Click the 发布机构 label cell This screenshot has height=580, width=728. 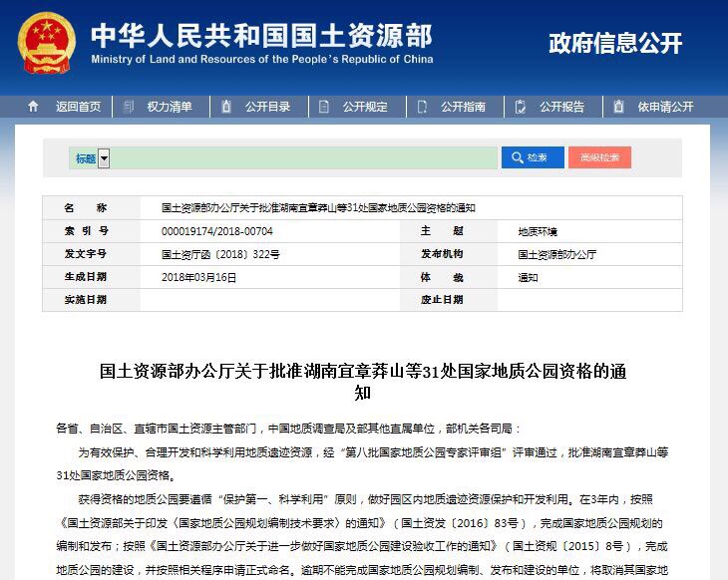[449, 254]
